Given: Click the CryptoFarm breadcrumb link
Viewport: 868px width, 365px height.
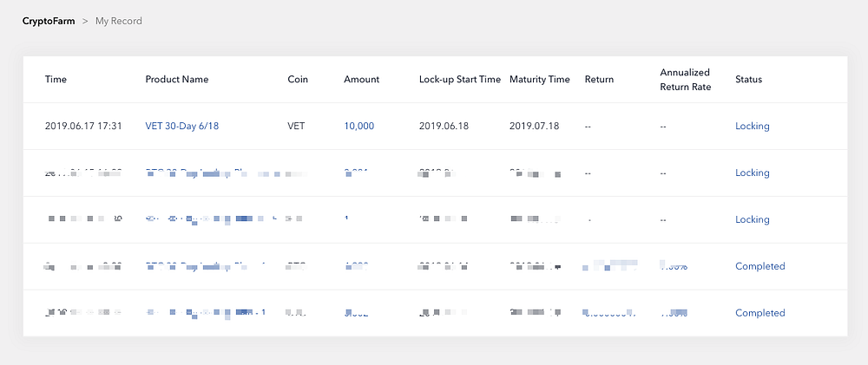Looking at the screenshot, I should (x=49, y=21).
